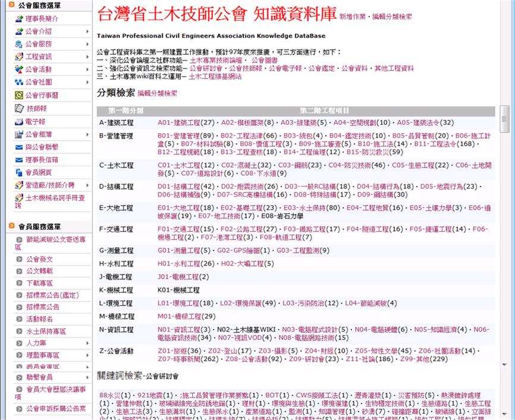Screen dimensions: 515x420
Task: Click the 土木機械名詞手冊查詢 icon
Action: pyautogui.click(x=18, y=198)
